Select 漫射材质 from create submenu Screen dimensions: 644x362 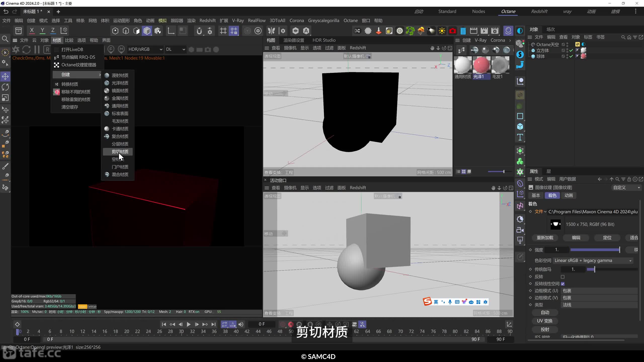118,75
